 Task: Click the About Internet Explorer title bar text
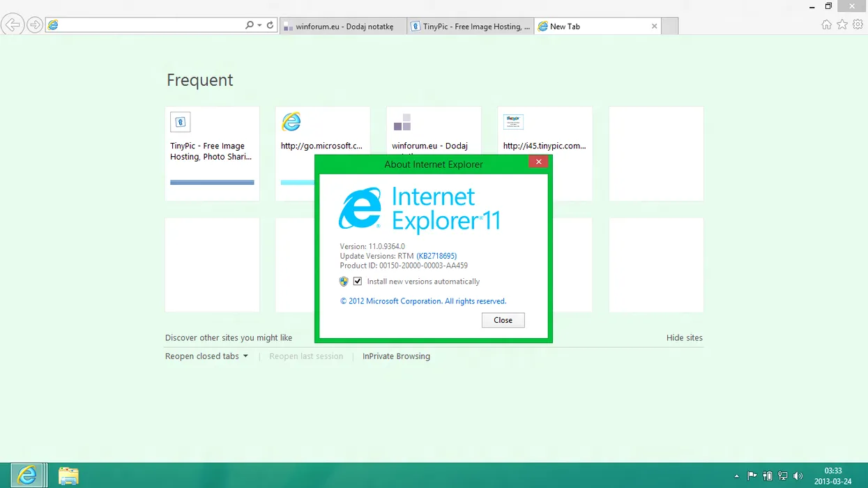[x=434, y=165]
